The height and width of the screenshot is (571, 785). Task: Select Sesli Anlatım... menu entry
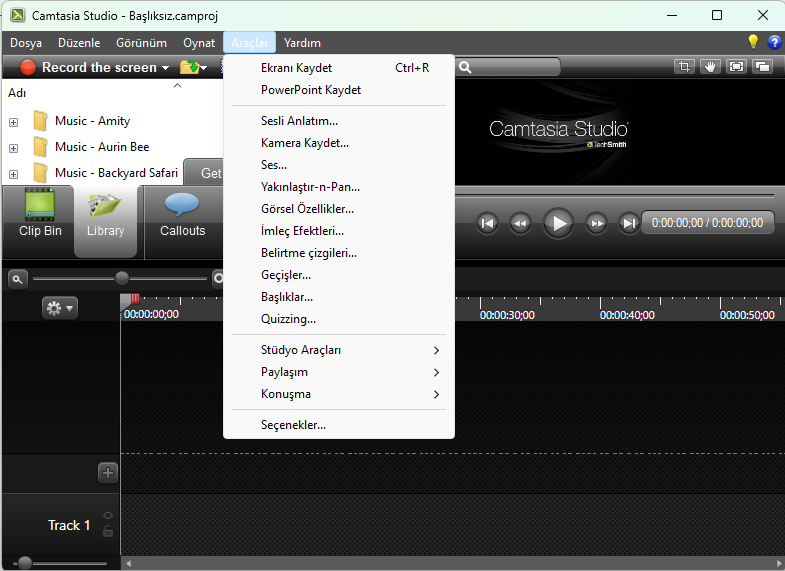[339, 121]
